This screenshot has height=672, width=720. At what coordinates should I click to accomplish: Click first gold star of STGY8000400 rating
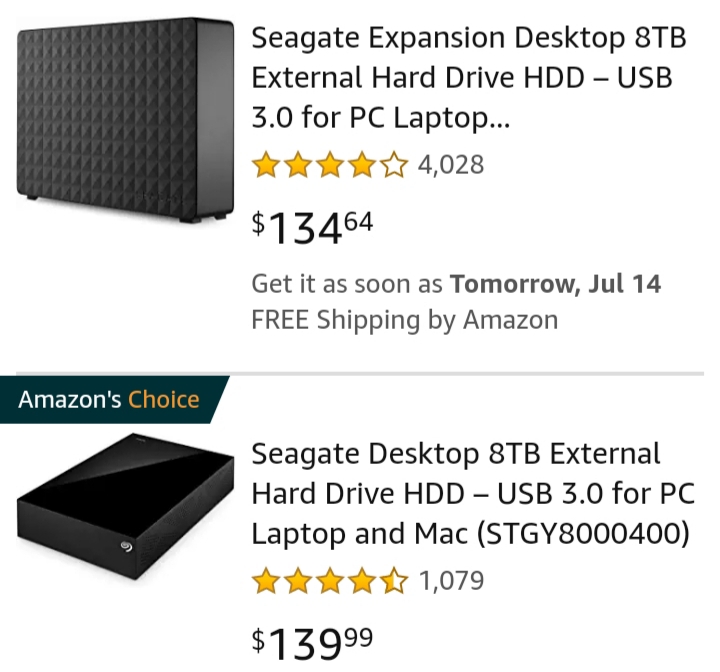pyautogui.click(x=266, y=581)
